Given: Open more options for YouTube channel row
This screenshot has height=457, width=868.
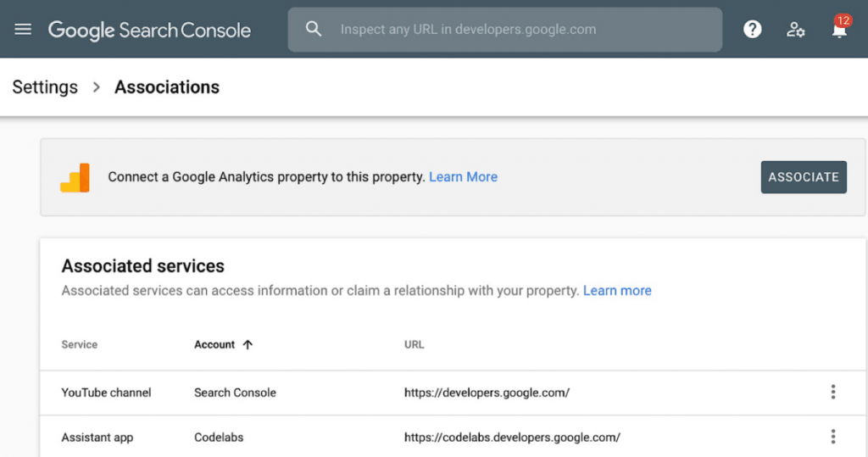Looking at the screenshot, I should [832, 392].
